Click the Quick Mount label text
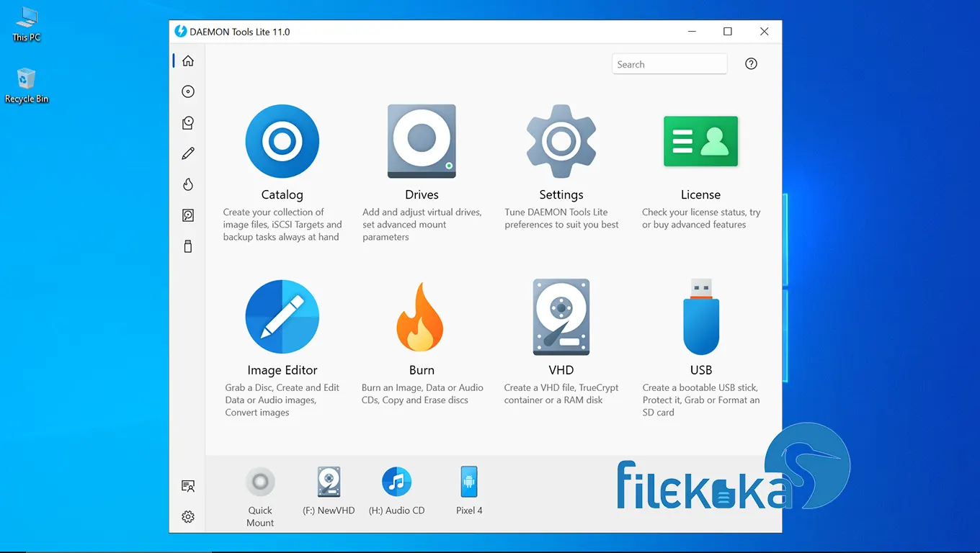Screen dimensions: 980x553 tap(260, 516)
